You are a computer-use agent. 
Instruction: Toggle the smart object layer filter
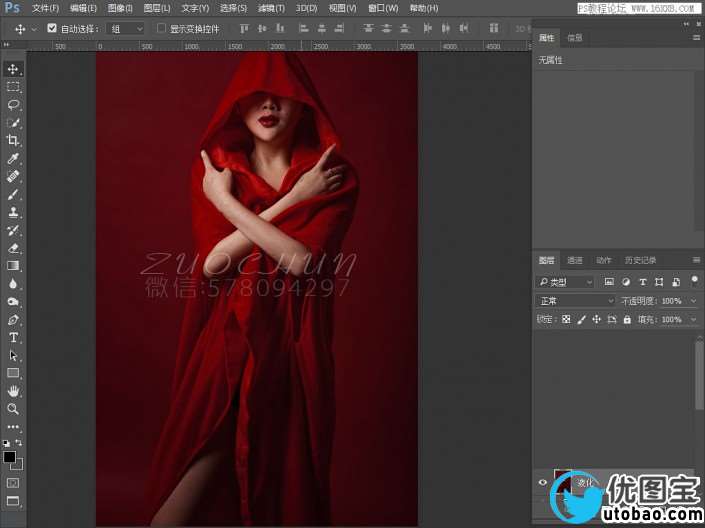click(676, 282)
